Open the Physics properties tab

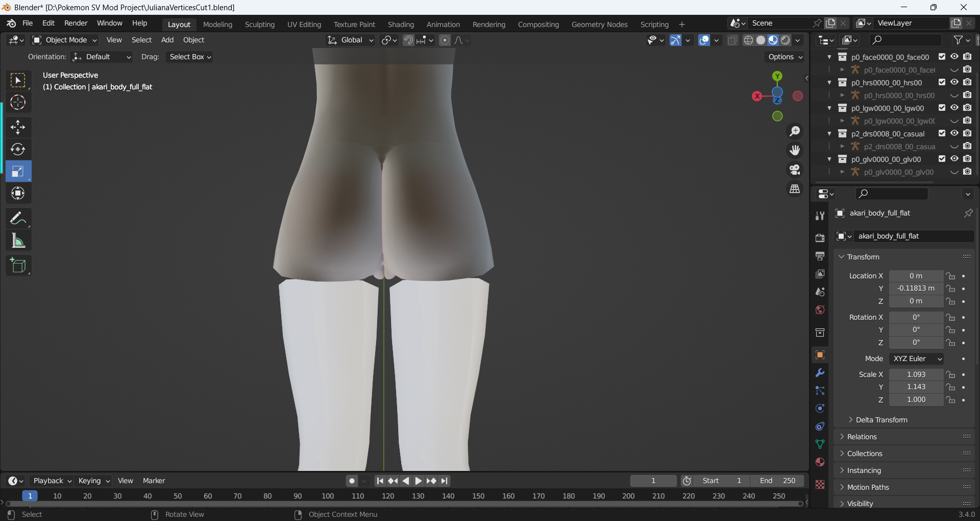[x=820, y=408]
